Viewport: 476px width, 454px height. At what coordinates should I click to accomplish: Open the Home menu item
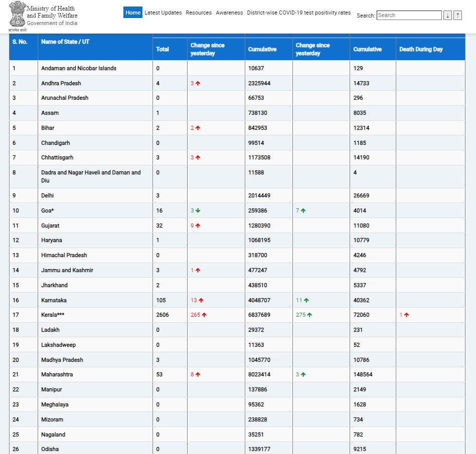click(133, 13)
